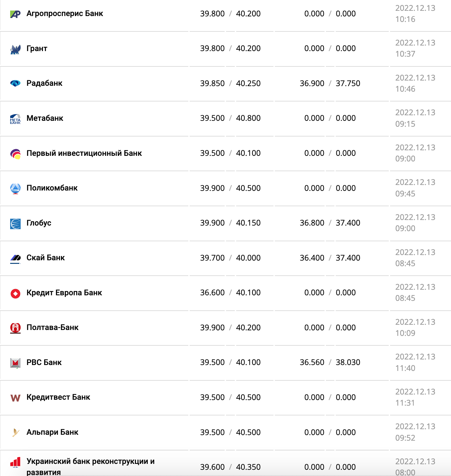Click РВС Банк update time 11:40
Image resolution: width=451 pixels, height=476 pixels.
click(405, 368)
